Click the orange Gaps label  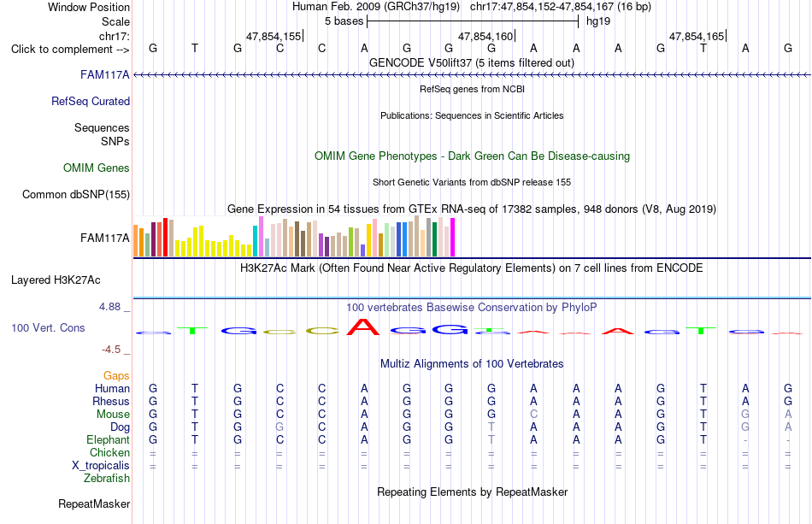(x=116, y=375)
